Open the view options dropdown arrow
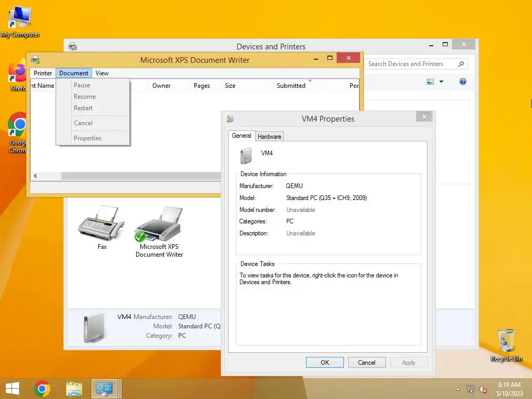 (441, 82)
